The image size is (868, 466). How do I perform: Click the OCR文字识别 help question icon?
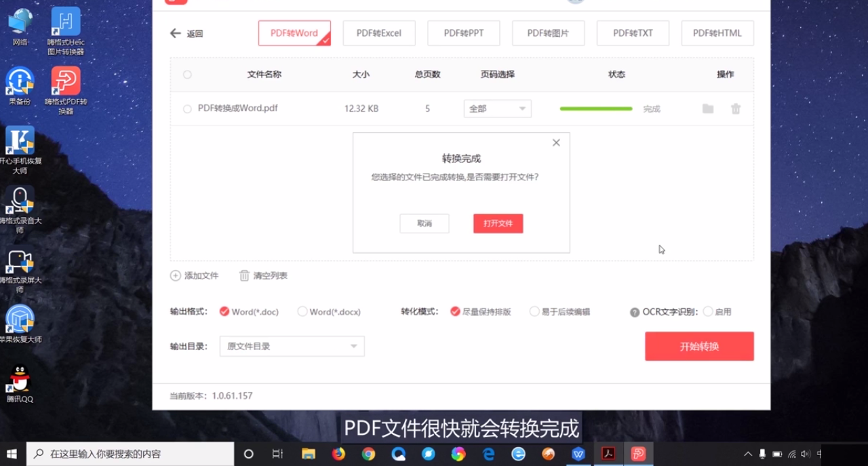point(635,313)
